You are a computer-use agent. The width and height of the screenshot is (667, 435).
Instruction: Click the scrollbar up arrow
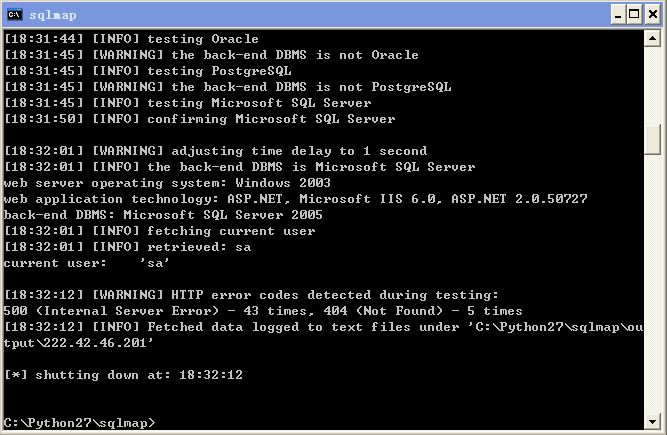pos(652,39)
